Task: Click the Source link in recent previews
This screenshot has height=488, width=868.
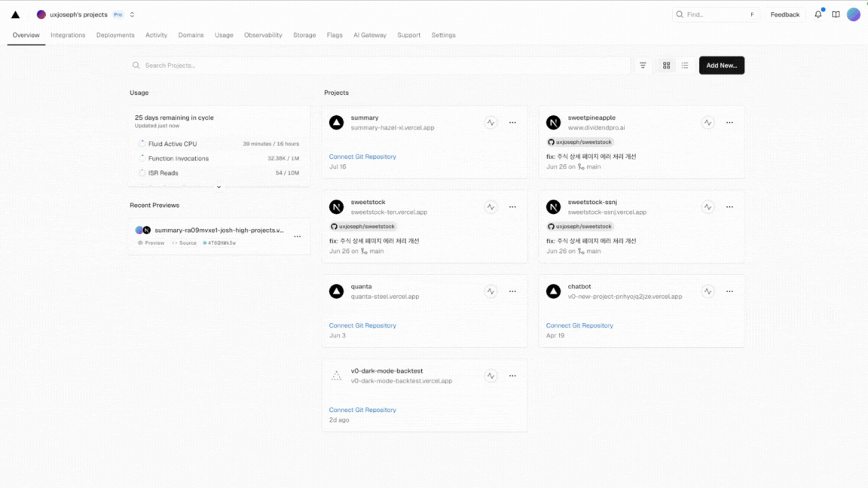Action: pos(185,243)
